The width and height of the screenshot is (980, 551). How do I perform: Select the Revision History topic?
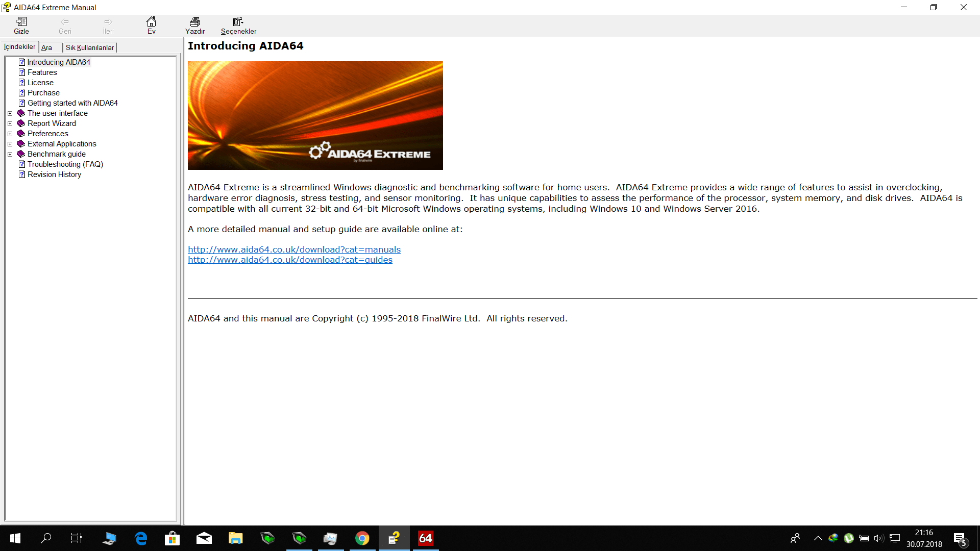pyautogui.click(x=54, y=174)
